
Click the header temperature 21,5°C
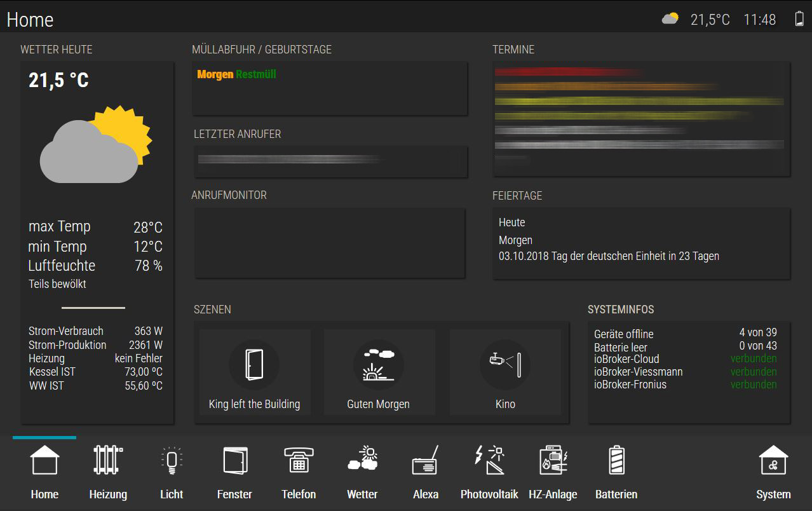[710, 20]
